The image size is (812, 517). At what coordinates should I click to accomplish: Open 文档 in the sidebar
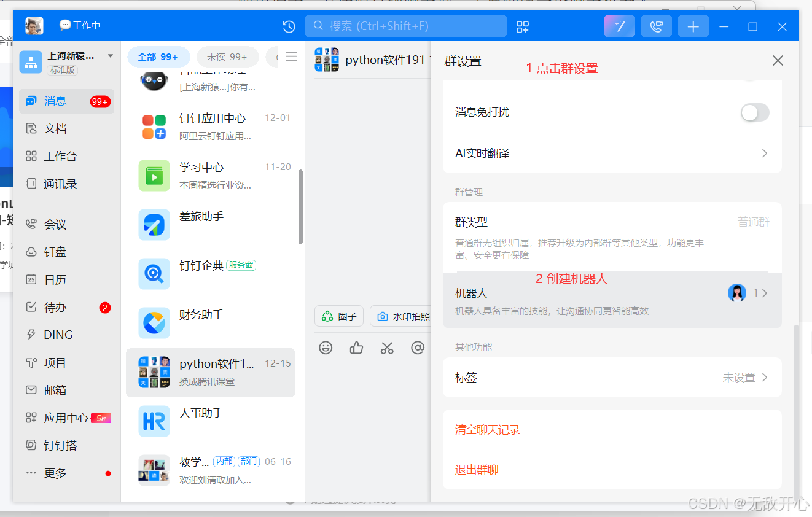coord(66,128)
